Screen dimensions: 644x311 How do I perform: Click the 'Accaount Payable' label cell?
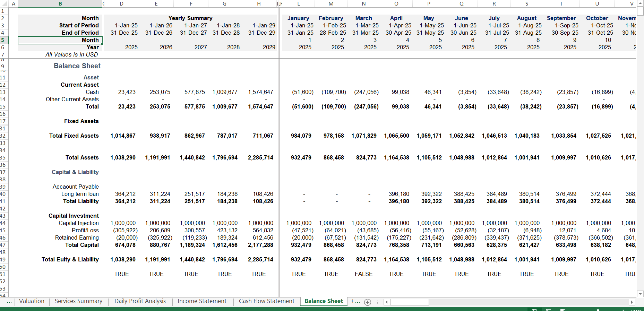click(76, 187)
